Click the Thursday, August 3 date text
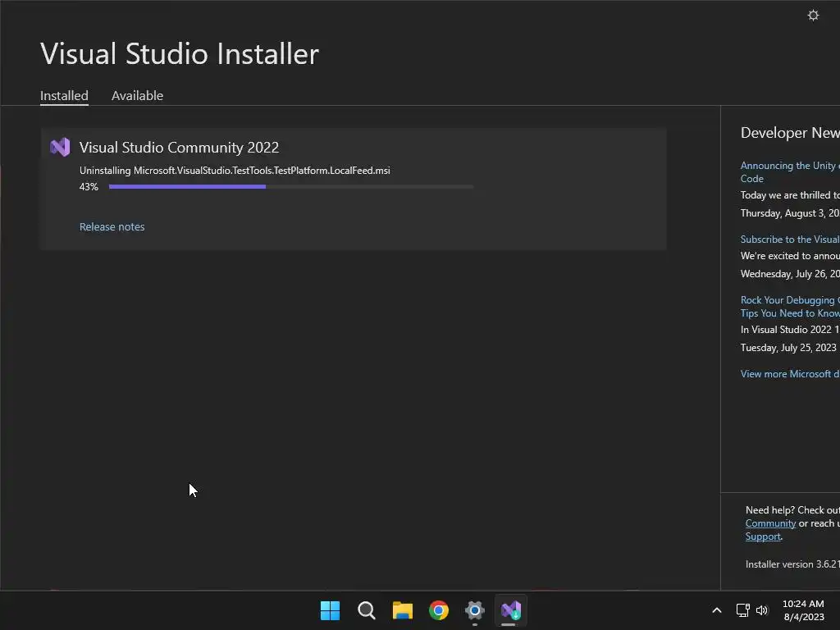 (790, 213)
